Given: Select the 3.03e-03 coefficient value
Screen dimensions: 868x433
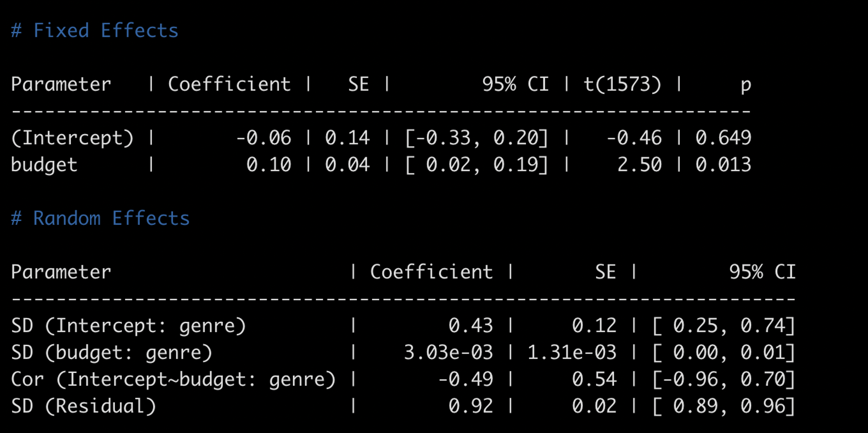Looking at the screenshot, I should tap(448, 353).
